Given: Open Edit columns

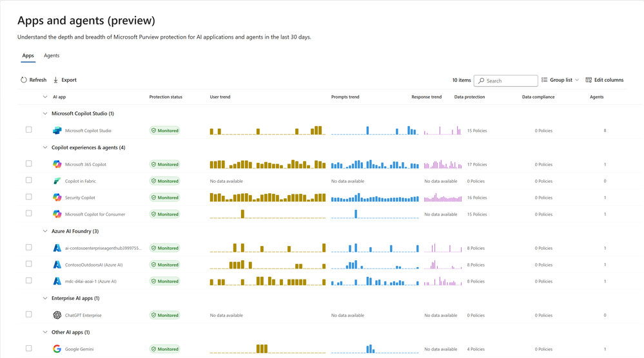Looking at the screenshot, I should point(604,80).
